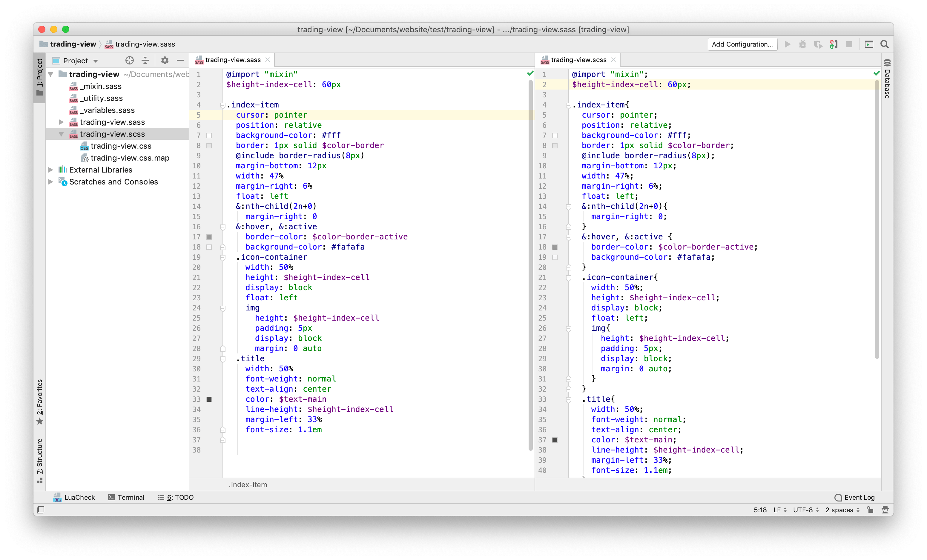Open the Project panel settings gear
Viewport: 927px width, 560px height.
coord(165,61)
